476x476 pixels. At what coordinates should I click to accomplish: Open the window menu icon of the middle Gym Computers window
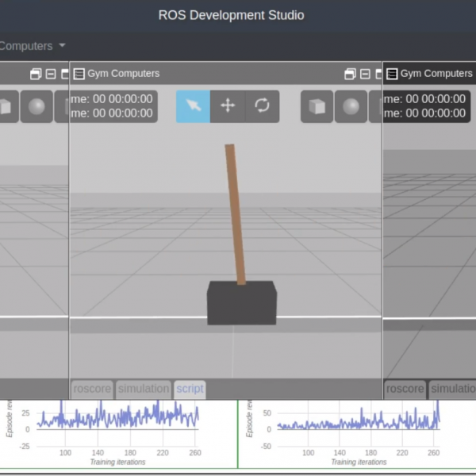(79, 74)
